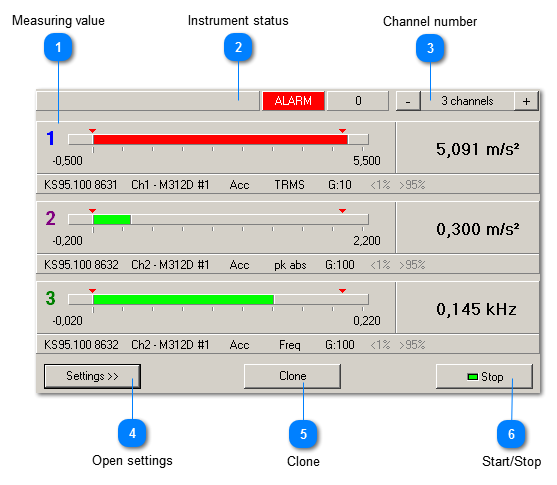Click the 5,091 m/s² value display

coord(477,149)
